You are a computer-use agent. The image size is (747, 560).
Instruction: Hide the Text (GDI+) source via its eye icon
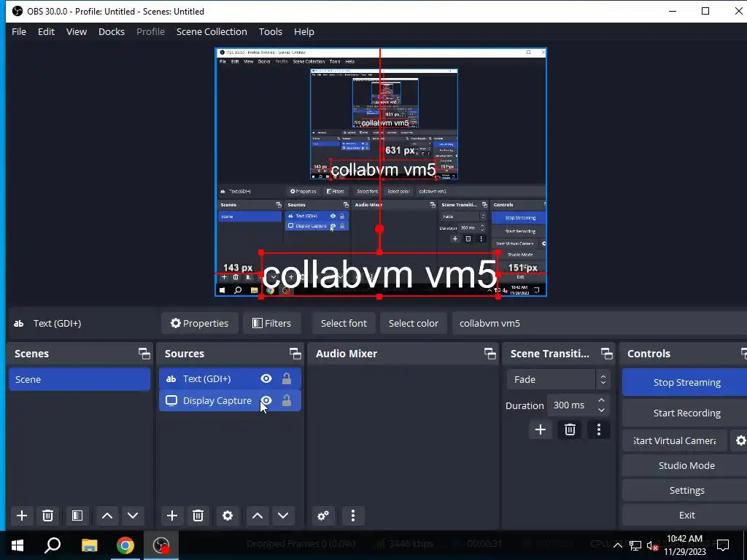[x=266, y=378]
